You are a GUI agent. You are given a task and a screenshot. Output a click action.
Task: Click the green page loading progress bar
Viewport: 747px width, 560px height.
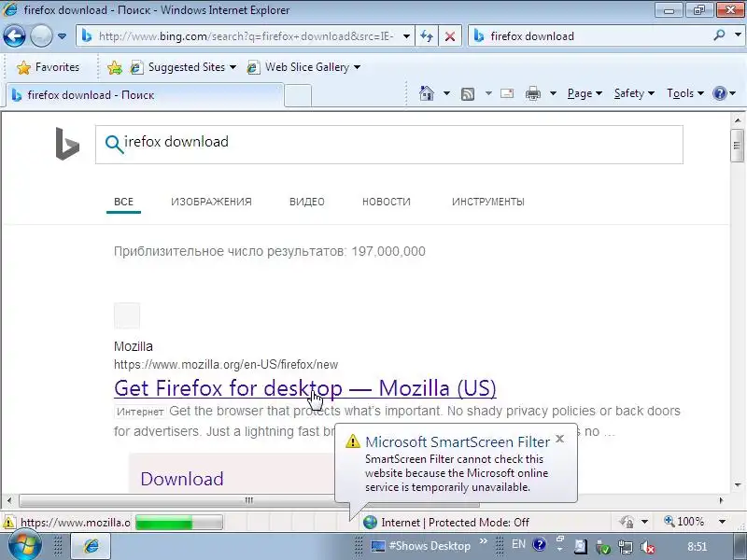(178, 523)
